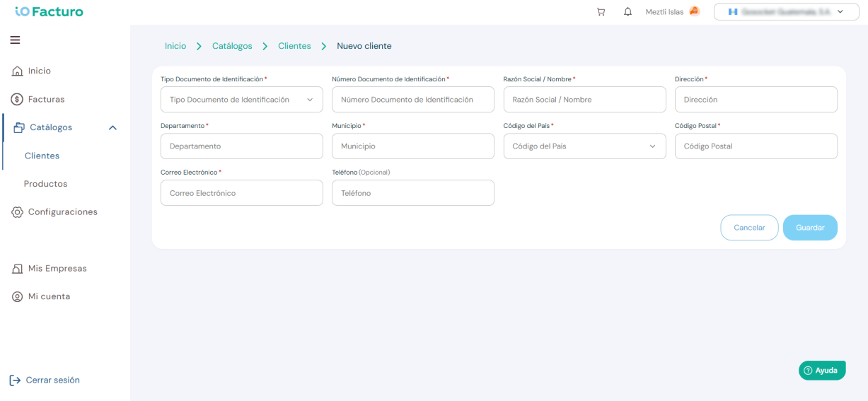Screen dimensions: 868x401
Task: Focus the Razón Social / Nombre field
Action: coord(584,100)
